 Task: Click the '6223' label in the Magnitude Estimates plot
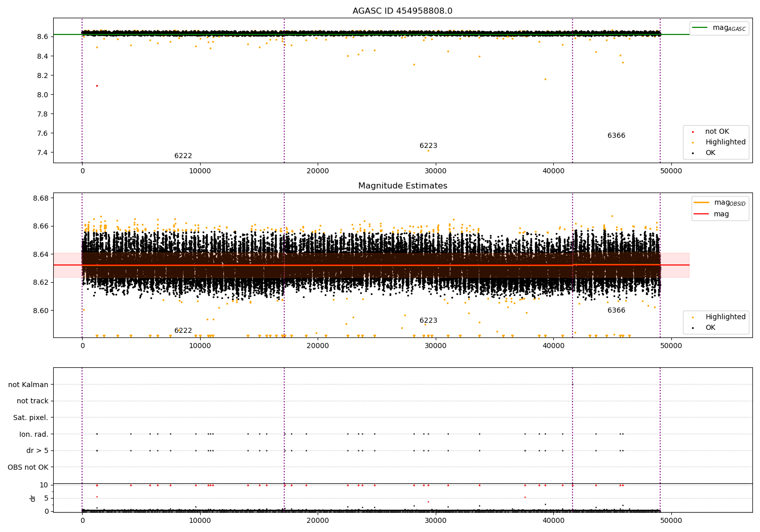[428, 321]
